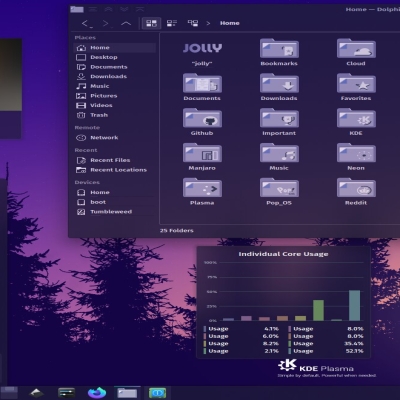Viewport: 400px width, 400px height.
Task: Click the legend entry showing 2.1% usage
Action: [x=241, y=351]
